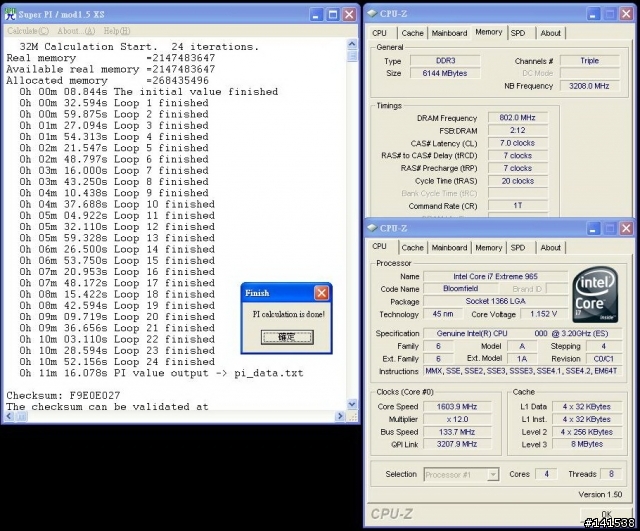Click the Level 3 cache value 8 MBytes
This screenshot has width=640, height=531.
click(587, 444)
